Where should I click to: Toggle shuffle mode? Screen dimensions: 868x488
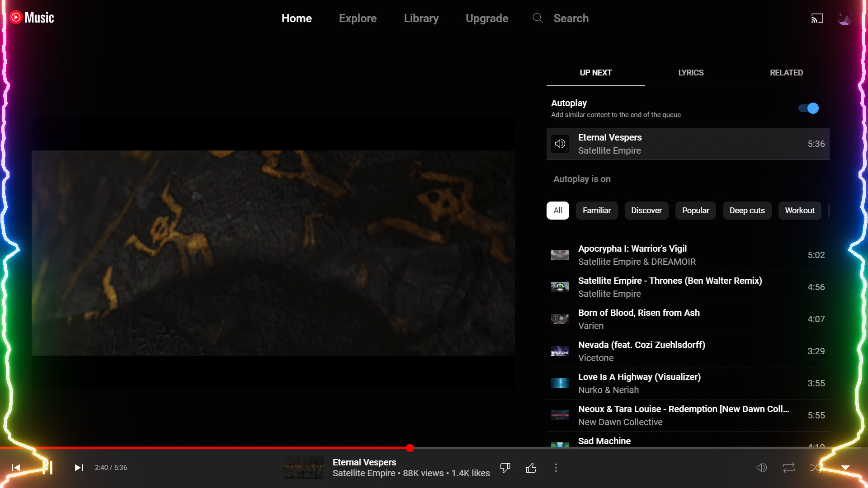coord(816,468)
